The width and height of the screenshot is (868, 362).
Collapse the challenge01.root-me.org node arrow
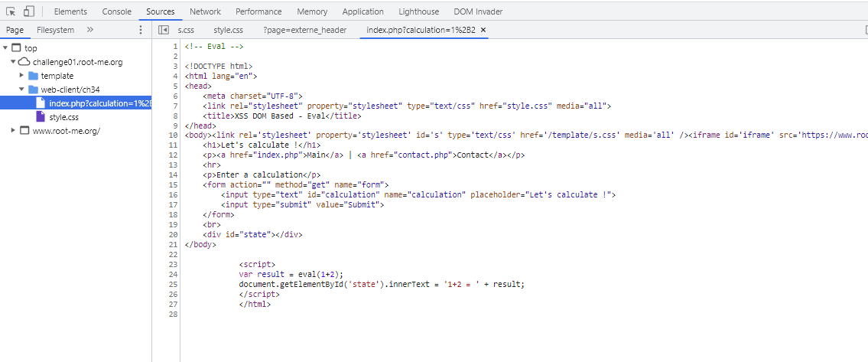click(x=13, y=62)
